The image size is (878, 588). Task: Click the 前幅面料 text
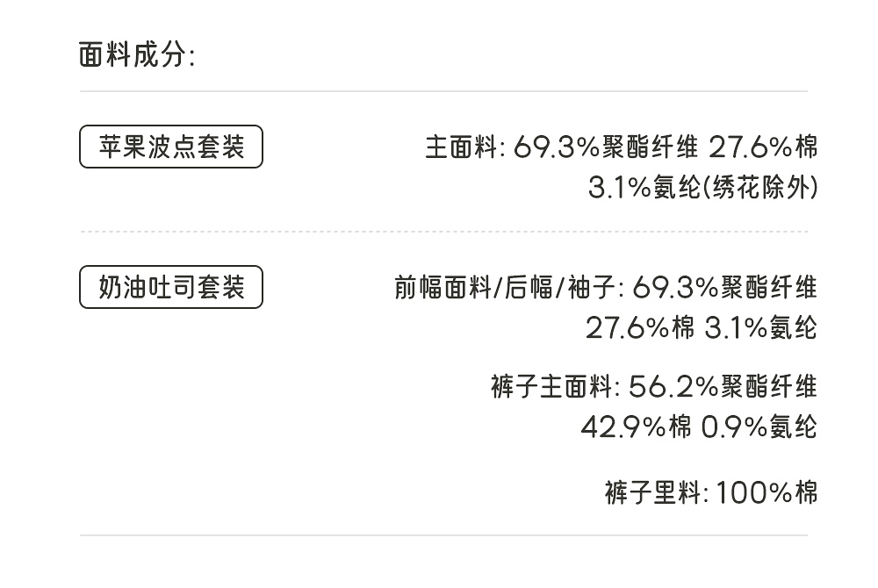click(443, 287)
